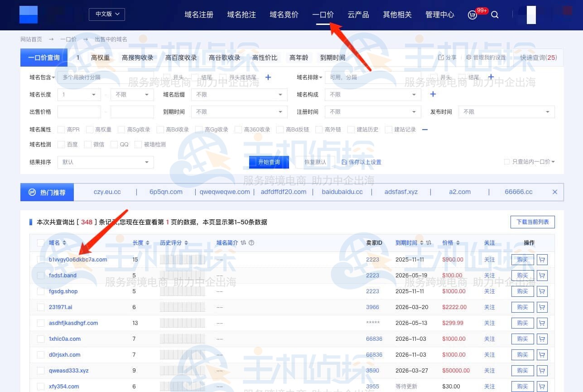Check the 只查站内一口价 option
Image resolution: width=583 pixels, height=392 pixels.
click(x=506, y=162)
